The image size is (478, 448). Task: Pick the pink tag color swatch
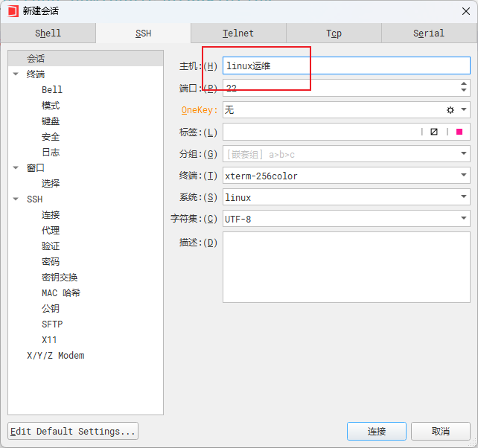click(x=459, y=132)
